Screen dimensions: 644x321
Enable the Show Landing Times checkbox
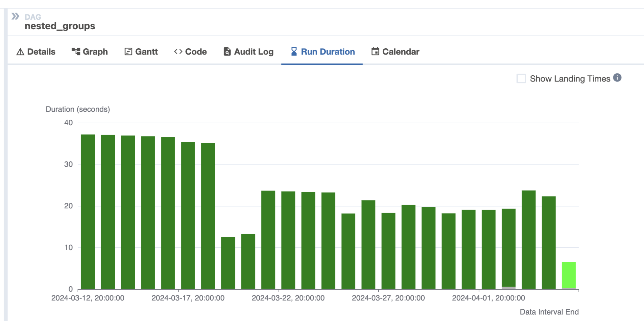pos(521,79)
